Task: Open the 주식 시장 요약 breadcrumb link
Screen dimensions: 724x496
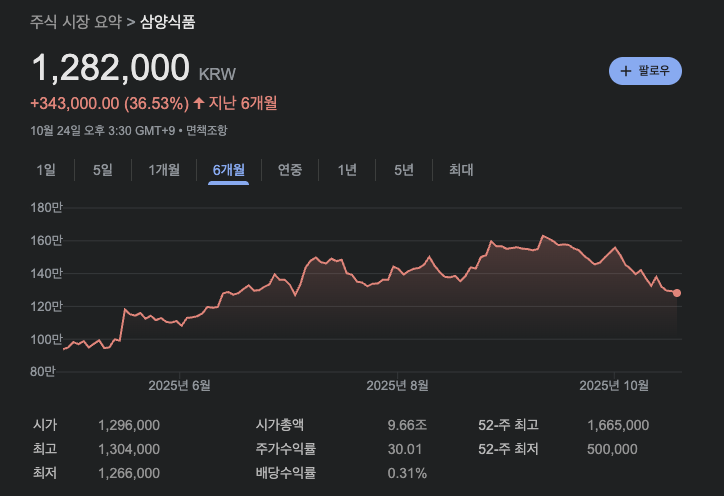Action: 76,20
